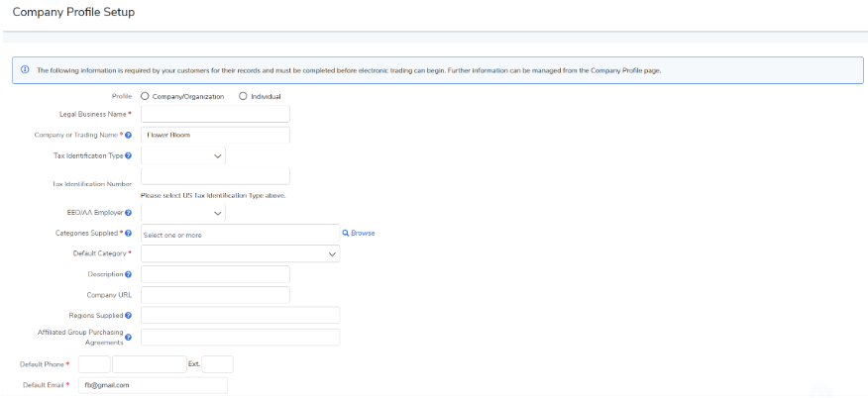The width and height of the screenshot is (868, 398).
Task: Show help for the Description field
Action: [129, 274]
